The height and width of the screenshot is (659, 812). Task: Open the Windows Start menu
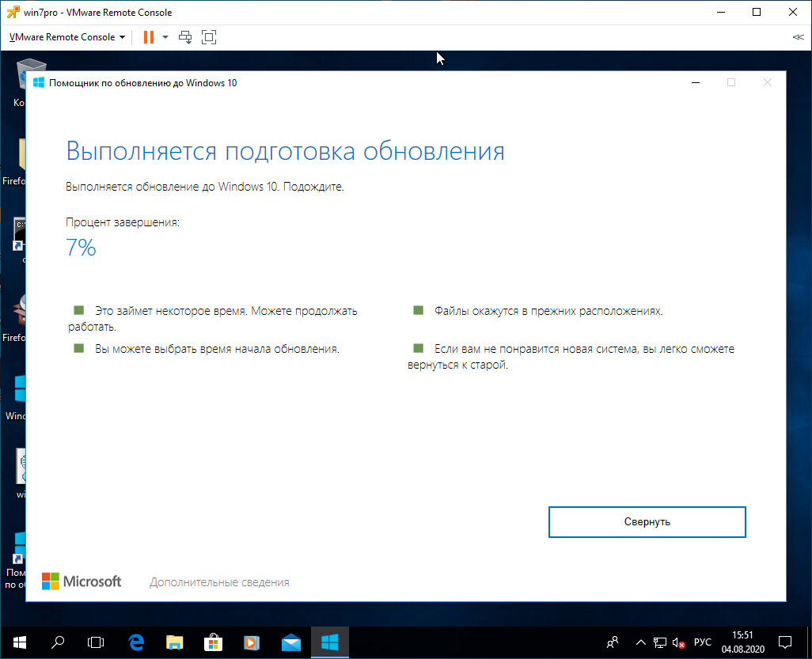[19, 642]
